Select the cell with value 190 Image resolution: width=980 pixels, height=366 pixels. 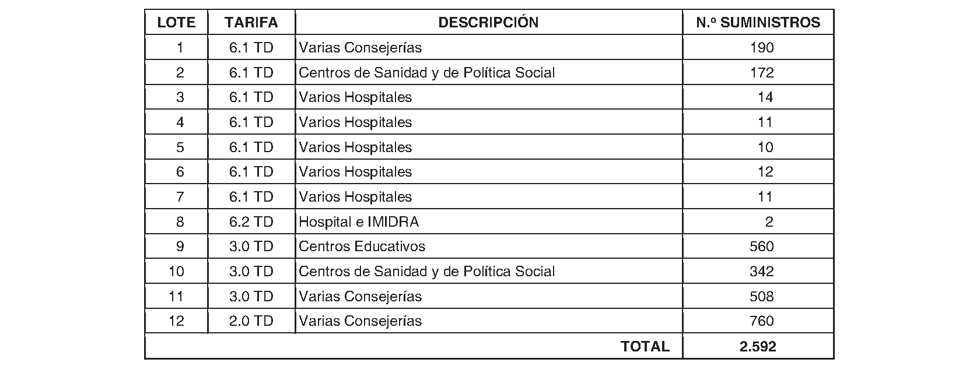(x=761, y=48)
